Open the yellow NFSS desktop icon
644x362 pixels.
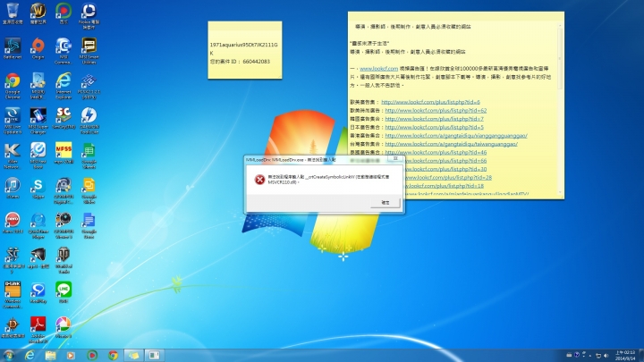point(64,153)
